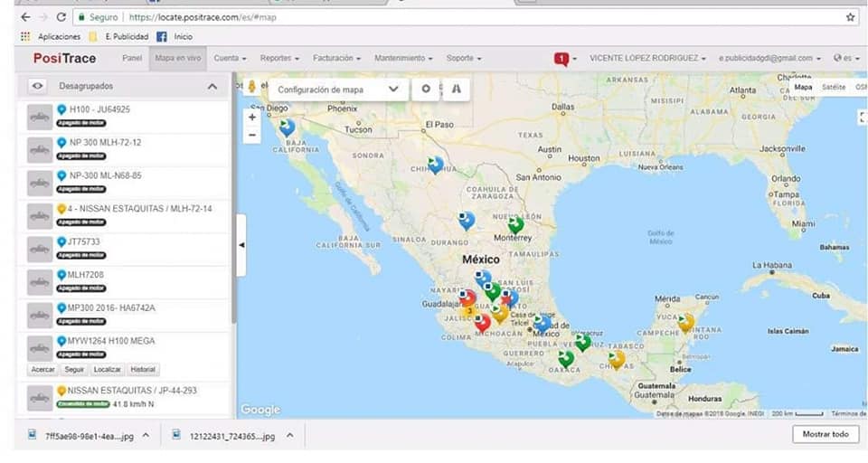The width and height of the screenshot is (868, 463).
Task: Zoom out on the map
Action: coord(252,135)
